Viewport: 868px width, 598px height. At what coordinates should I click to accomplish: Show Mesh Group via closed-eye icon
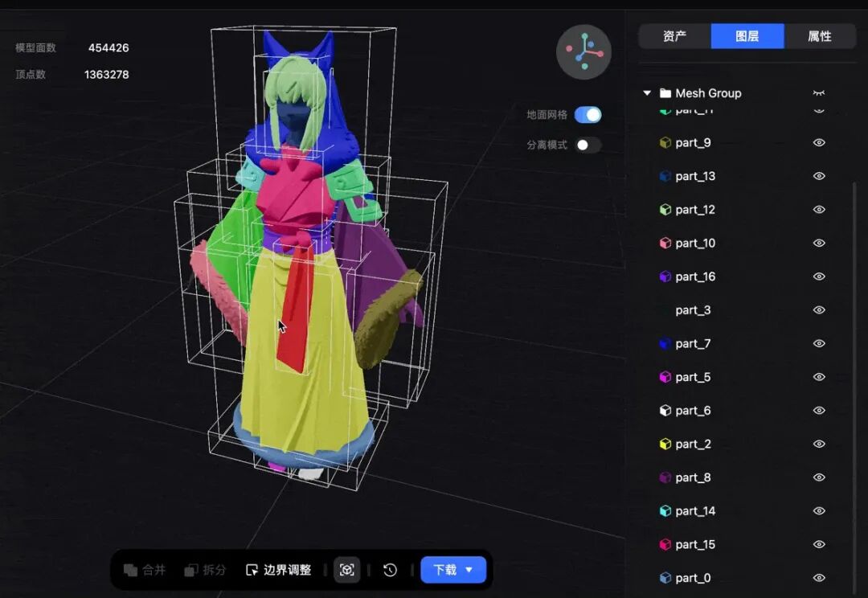819,93
